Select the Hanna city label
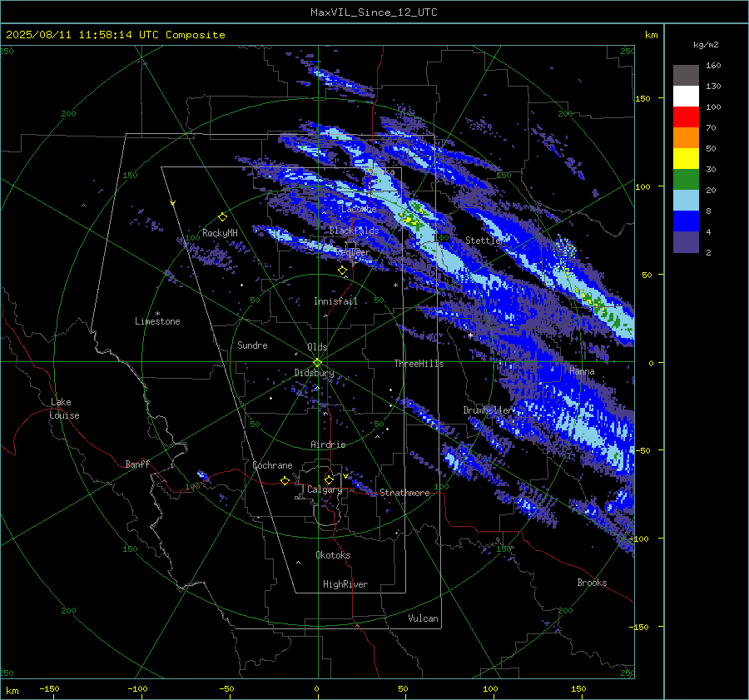 click(x=582, y=371)
